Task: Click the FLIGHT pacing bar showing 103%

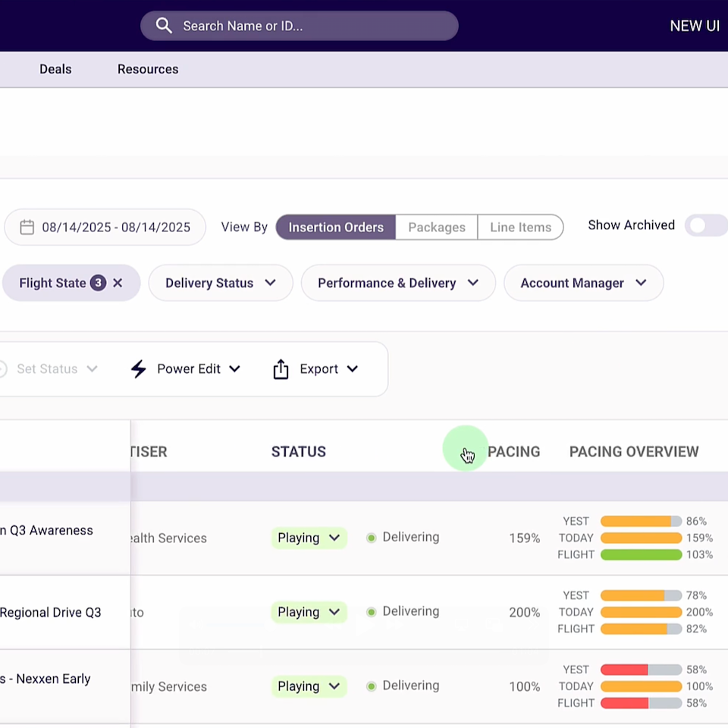Action: (641, 555)
